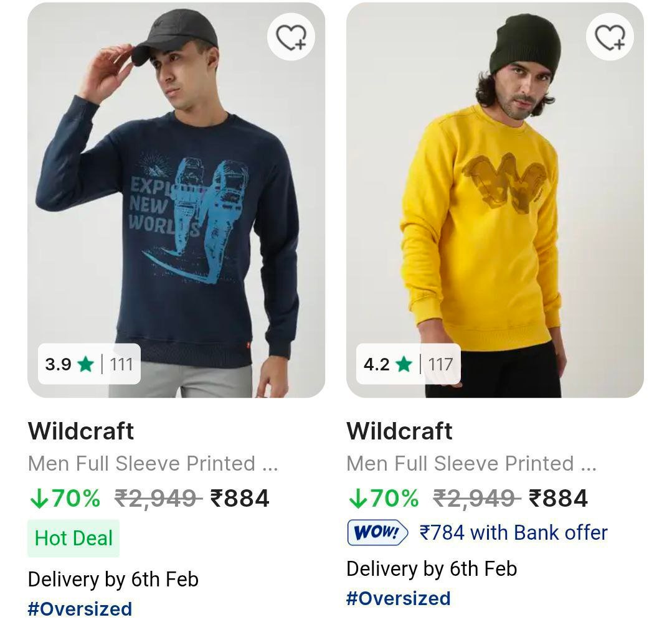Tap #Oversized tag under yellow sweatshirt
Screen dimensions: 672x625
398,598
